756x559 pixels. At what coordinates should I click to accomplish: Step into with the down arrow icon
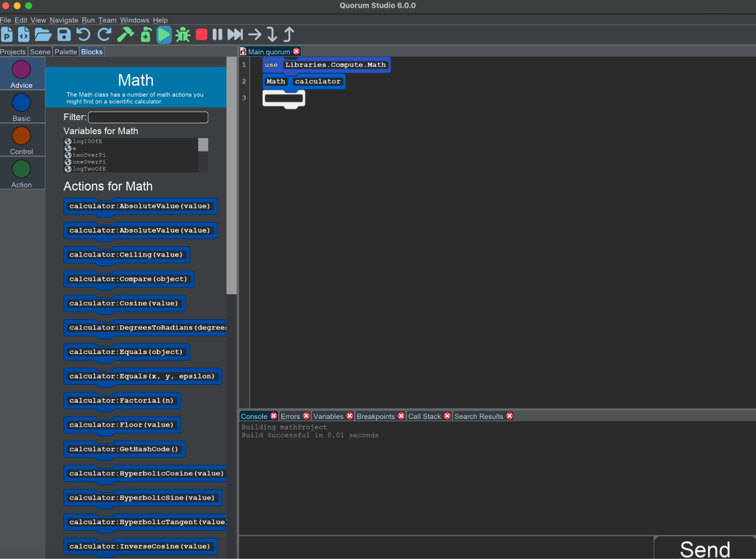click(x=272, y=35)
